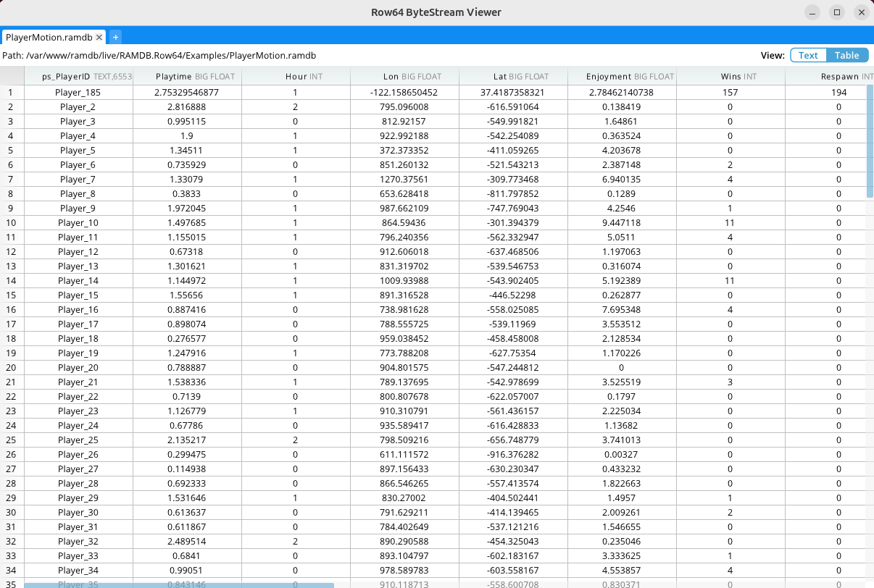Image resolution: width=874 pixels, height=588 pixels.
Task: Close the PlayerMotion.ramdb tab
Action: (99, 37)
